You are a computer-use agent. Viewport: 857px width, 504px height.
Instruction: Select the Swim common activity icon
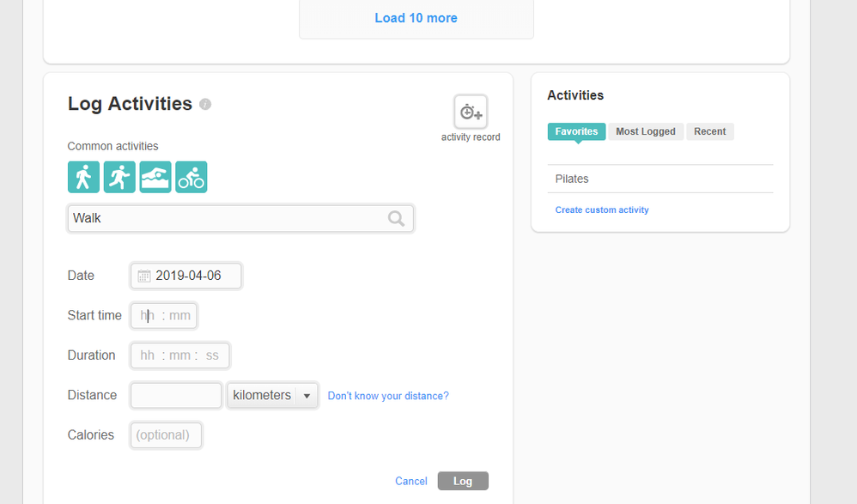155,178
